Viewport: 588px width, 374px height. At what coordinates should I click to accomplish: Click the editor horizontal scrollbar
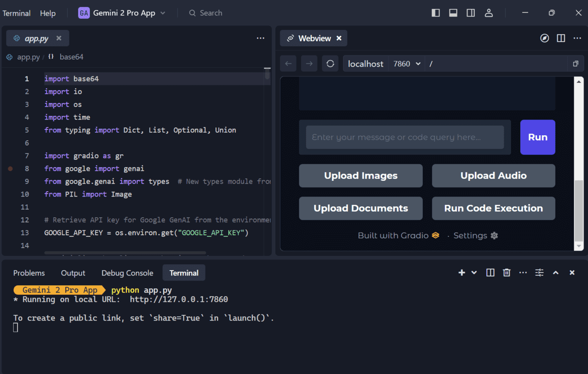pos(125,252)
